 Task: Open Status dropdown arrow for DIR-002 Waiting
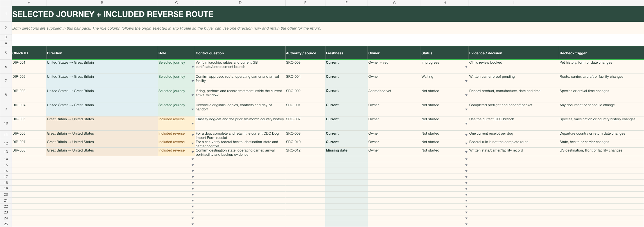click(466, 81)
